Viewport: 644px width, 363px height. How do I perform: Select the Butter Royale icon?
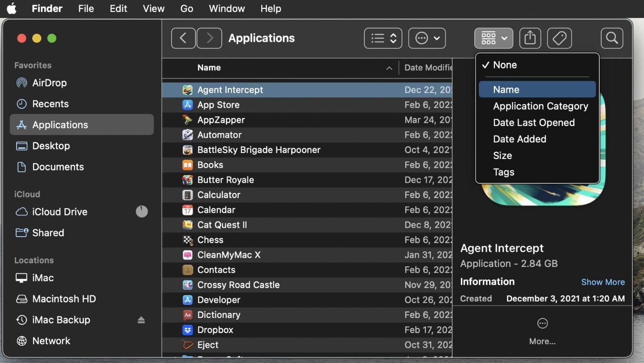pos(187,180)
